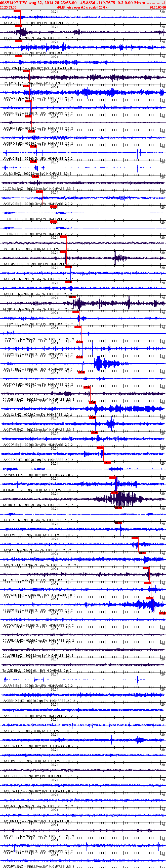Select the UO.FRIB.EHZ station label
The height and width of the screenshot is (868, 166).
(x=38, y=686)
